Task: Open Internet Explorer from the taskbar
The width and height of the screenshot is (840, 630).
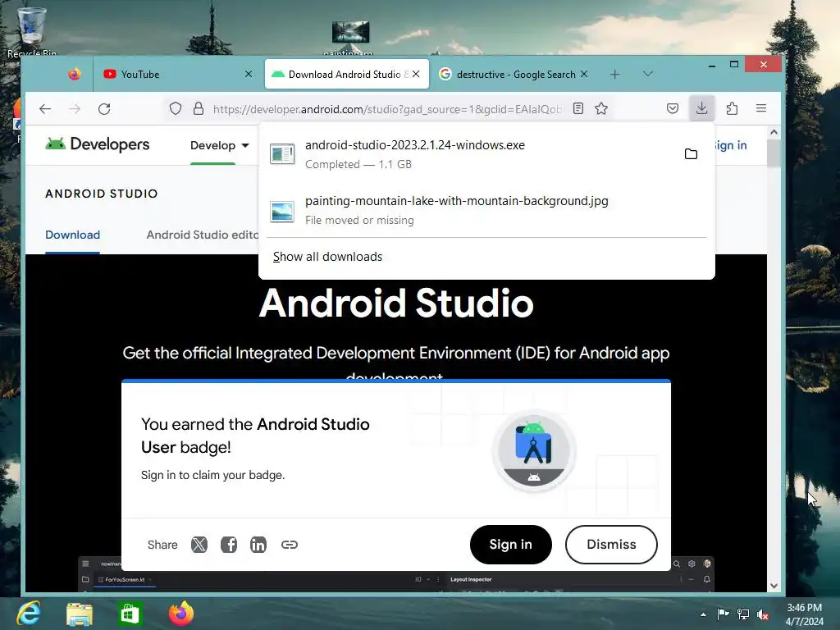Action: click(x=29, y=613)
